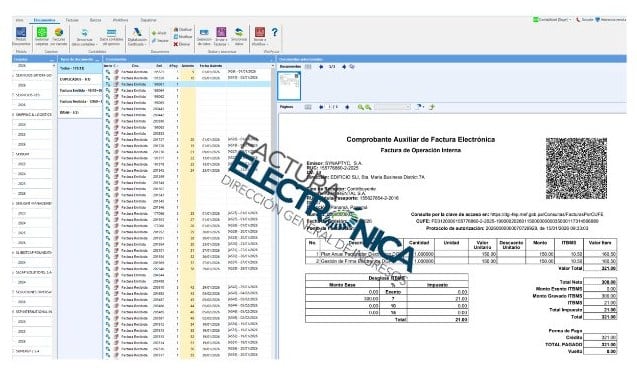
Task: Open the Bancos ribbon tab
Action: point(95,20)
